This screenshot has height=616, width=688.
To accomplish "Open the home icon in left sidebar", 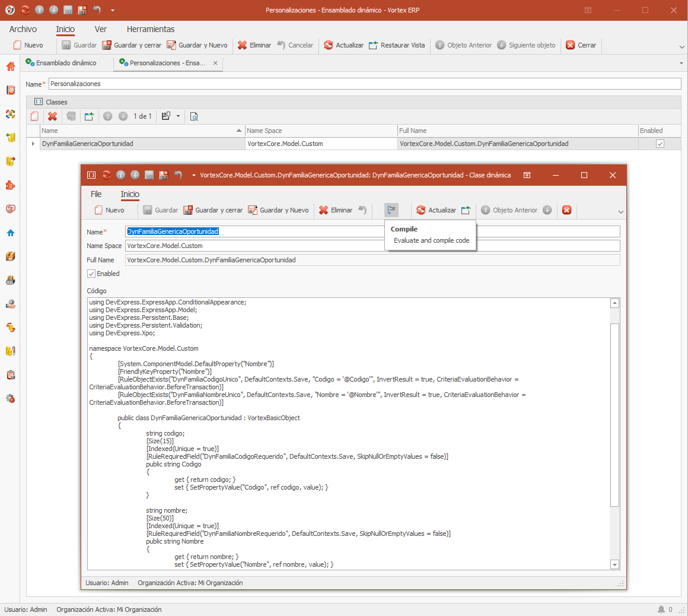I will pyautogui.click(x=11, y=66).
